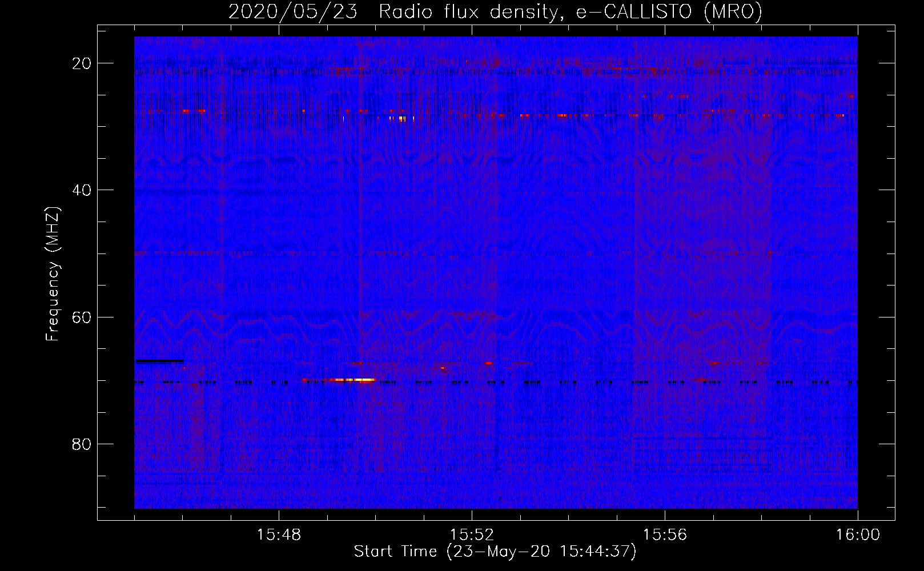Click the bright yellow-white spot near 29 MHz
924x571 pixels.
401,119
